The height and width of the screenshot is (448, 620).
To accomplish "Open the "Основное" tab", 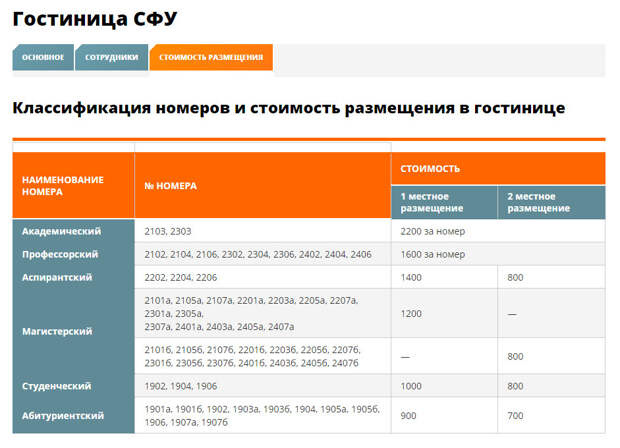I will pyautogui.click(x=43, y=58).
